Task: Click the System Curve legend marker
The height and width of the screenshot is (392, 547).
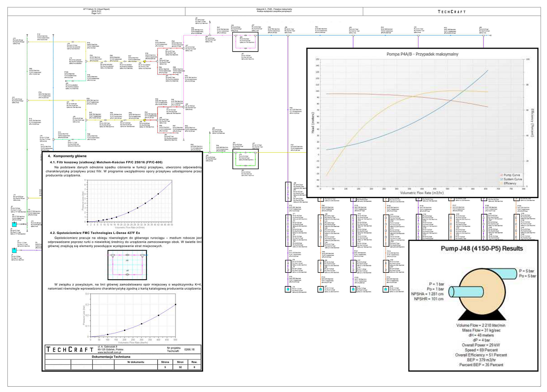Action: tap(502, 179)
